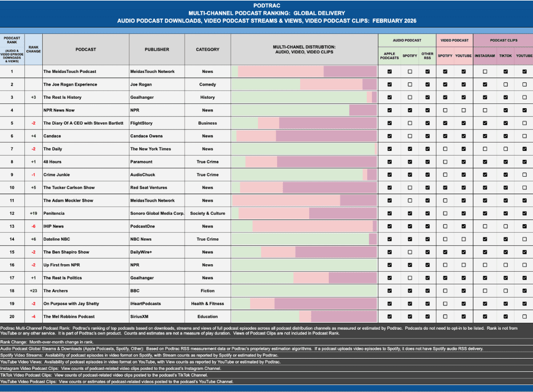This screenshot has width=533, height=392.
Task: Enable Instagram clips for Up First from NPR
Action: pos(484,265)
